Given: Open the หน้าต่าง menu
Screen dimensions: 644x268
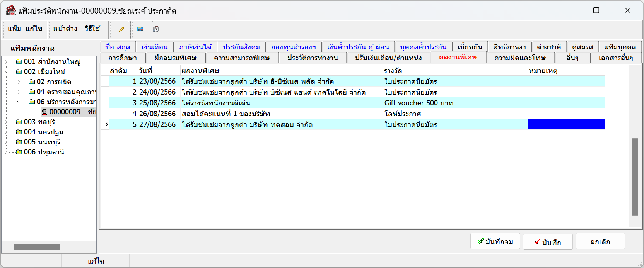Looking at the screenshot, I should tap(65, 29).
